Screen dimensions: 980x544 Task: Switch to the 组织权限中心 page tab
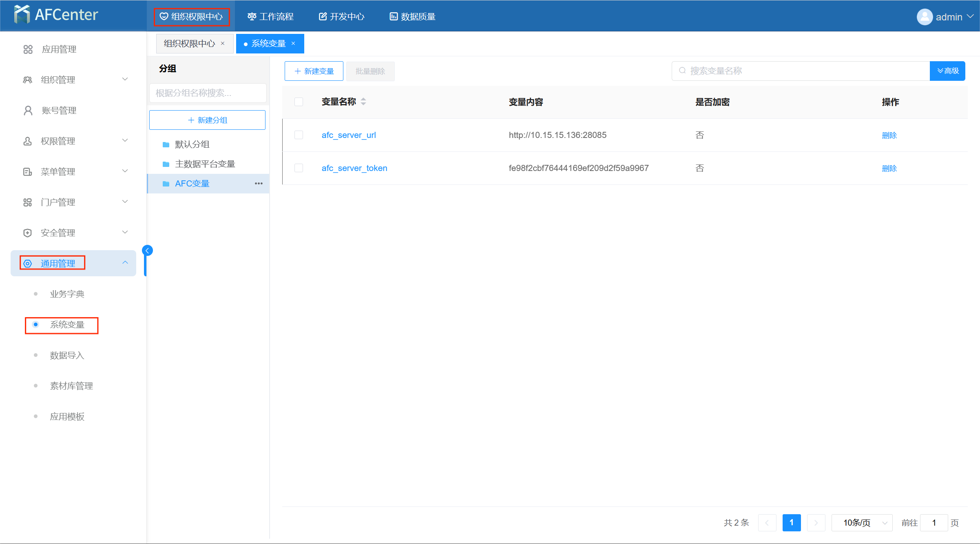(x=195, y=44)
